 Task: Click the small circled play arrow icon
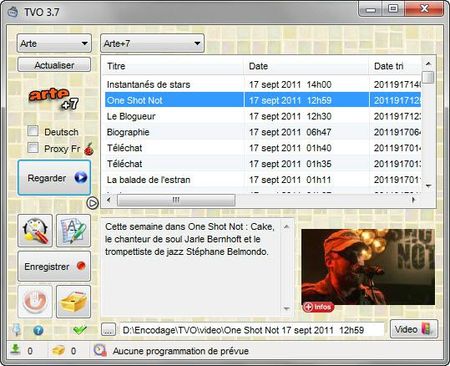point(92,203)
